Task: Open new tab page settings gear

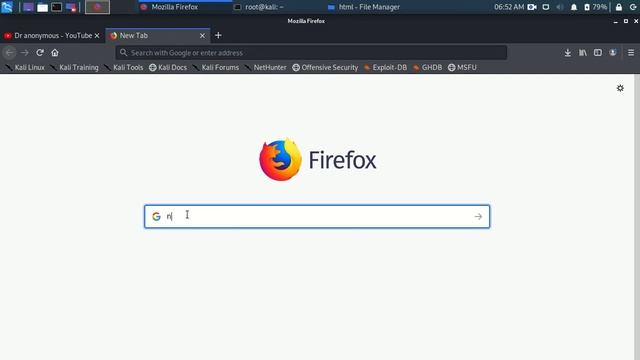Action: (x=620, y=88)
